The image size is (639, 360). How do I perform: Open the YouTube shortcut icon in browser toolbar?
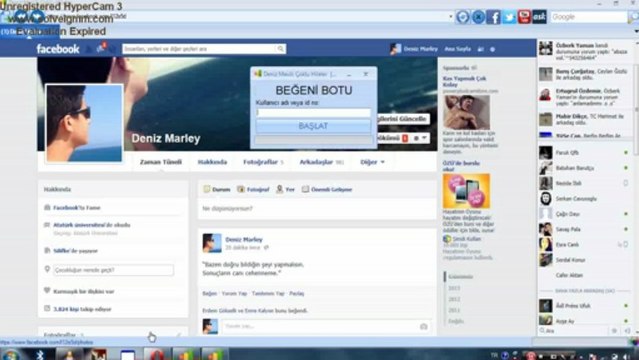click(524, 17)
